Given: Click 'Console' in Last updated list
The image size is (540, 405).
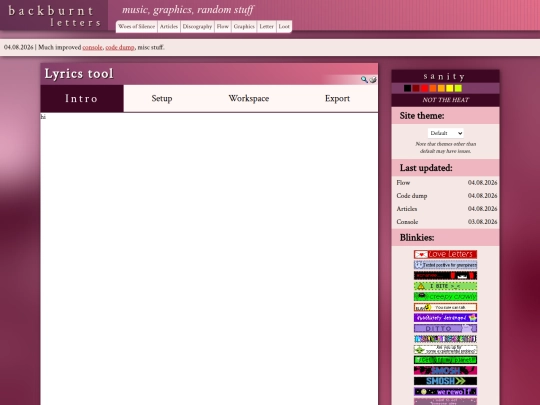Looking at the screenshot, I should 407,222.
